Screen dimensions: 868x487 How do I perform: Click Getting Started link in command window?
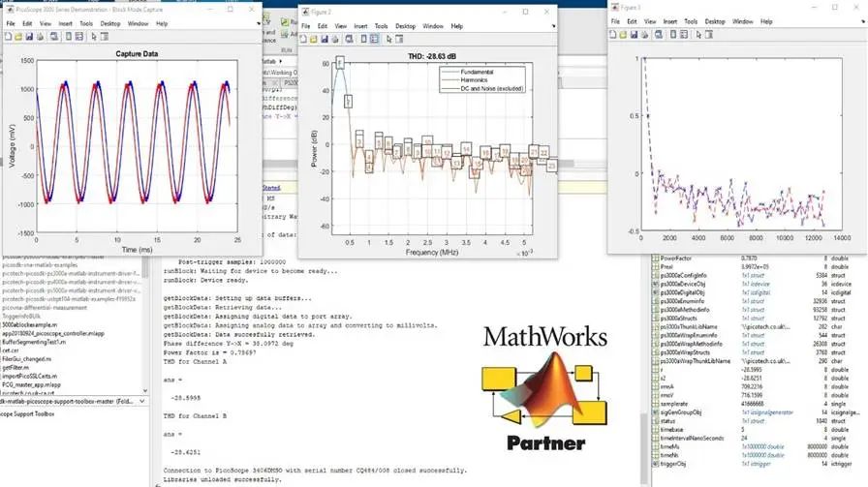coord(271,188)
